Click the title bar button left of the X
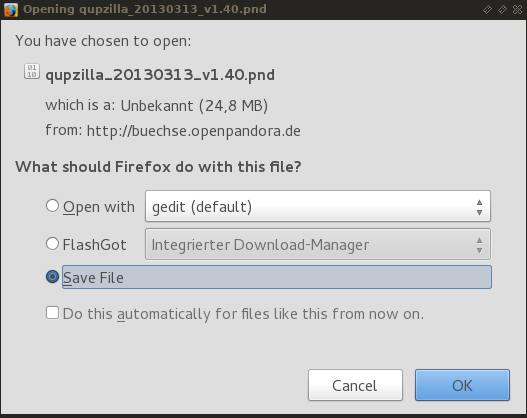 pyautogui.click(x=502, y=9)
